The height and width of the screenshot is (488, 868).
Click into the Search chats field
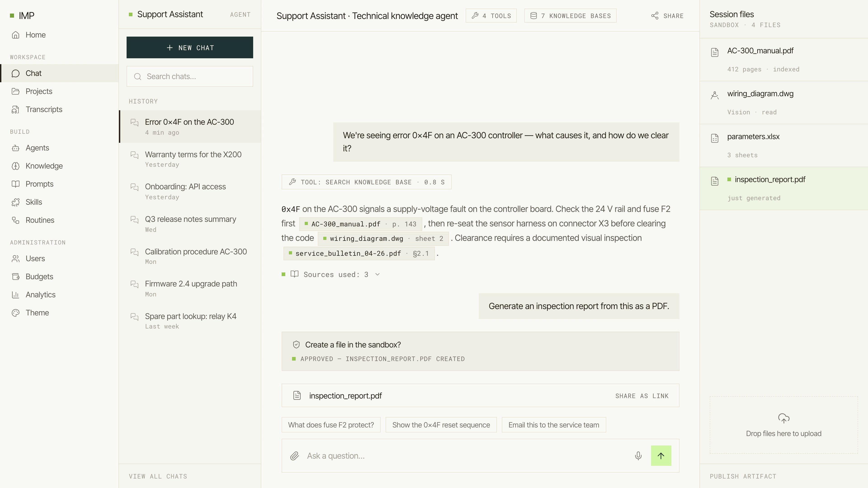pyautogui.click(x=190, y=76)
